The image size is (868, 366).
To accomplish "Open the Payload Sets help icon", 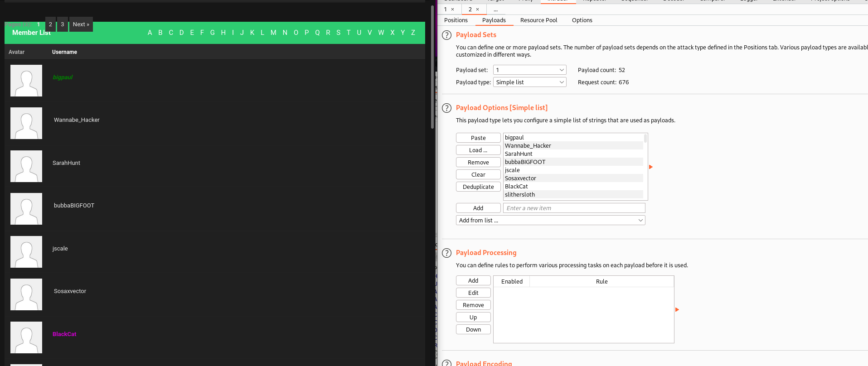I will (x=446, y=35).
